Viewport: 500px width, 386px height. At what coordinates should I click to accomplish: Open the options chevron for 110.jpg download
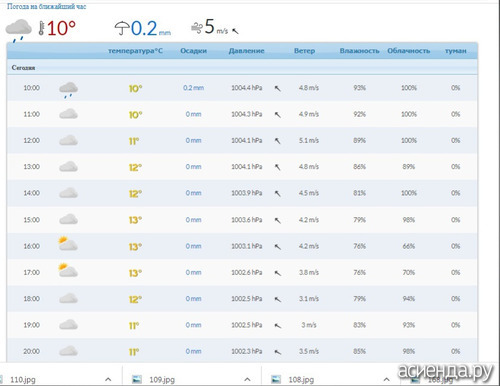pos(108,379)
